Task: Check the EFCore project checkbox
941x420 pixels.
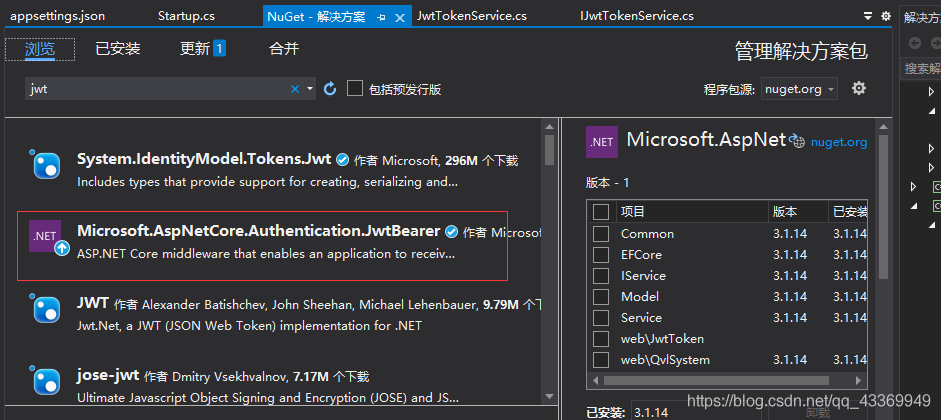Action: click(x=601, y=255)
